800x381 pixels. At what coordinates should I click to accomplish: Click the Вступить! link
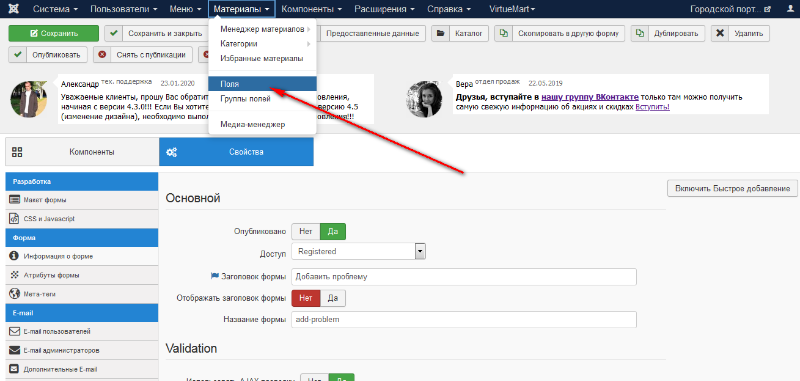click(653, 107)
